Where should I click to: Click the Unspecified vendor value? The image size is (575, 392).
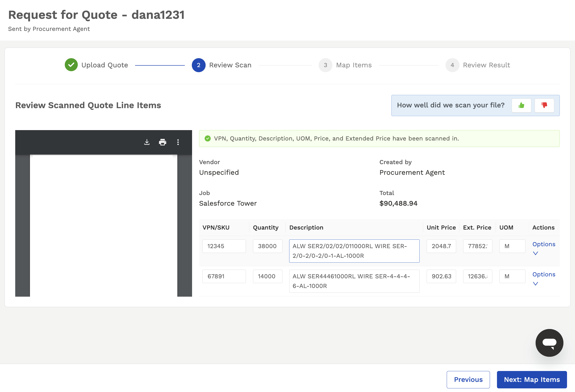[219, 173]
